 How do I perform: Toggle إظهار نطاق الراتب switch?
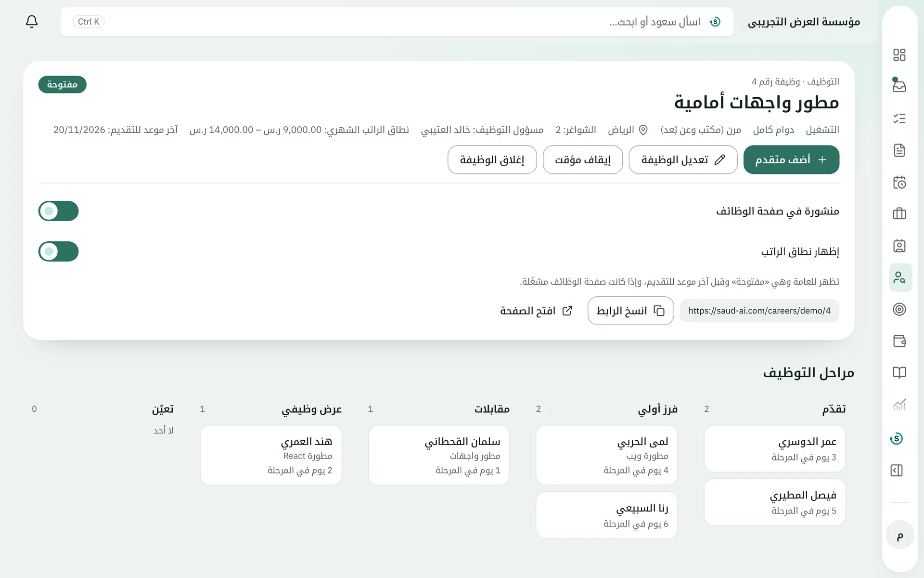pos(59,251)
